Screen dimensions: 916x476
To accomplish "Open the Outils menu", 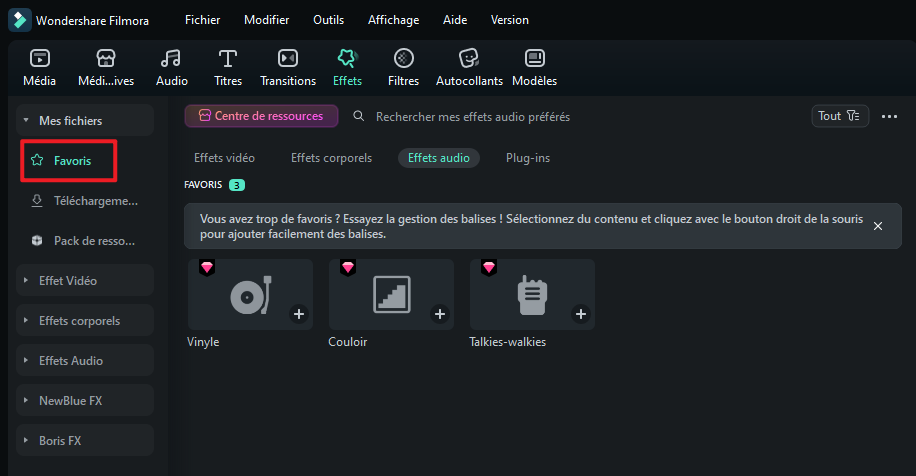I will click(328, 20).
